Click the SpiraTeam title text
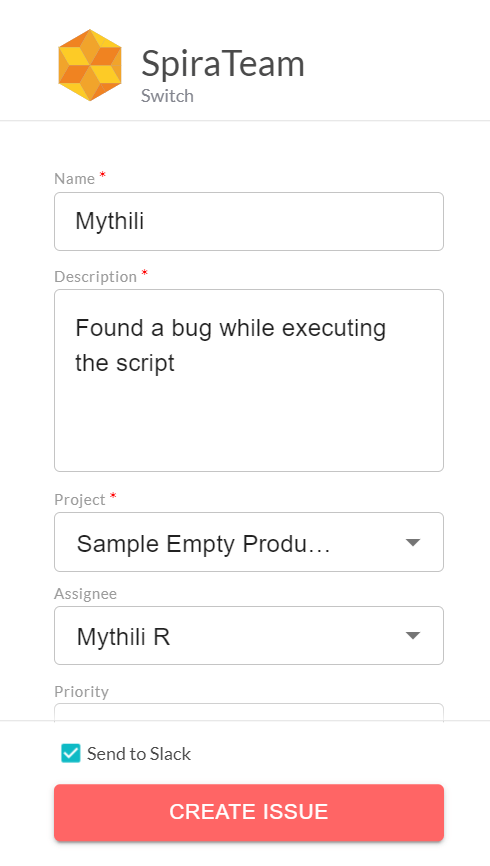The image size is (490, 866). click(223, 64)
